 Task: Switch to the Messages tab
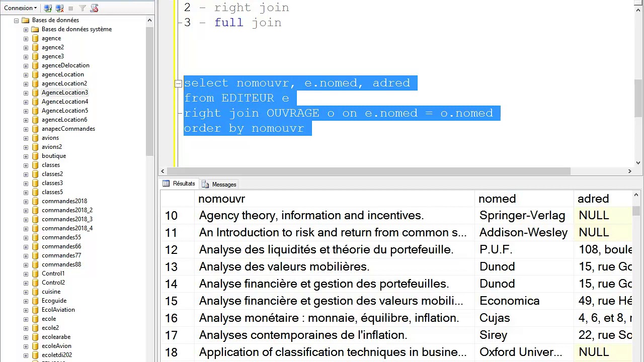click(x=219, y=185)
